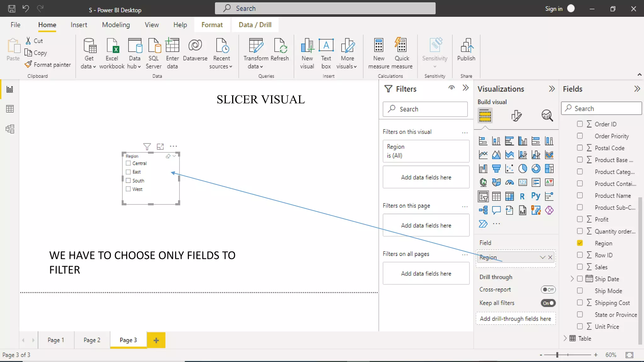This screenshot has height=362, width=644.
Task: Select the donut chart visualization
Action: coord(536,169)
